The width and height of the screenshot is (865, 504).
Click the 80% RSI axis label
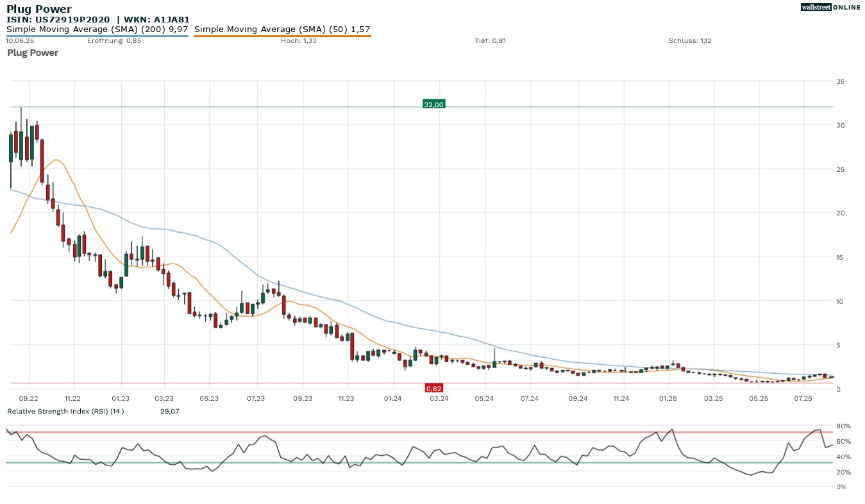point(843,426)
